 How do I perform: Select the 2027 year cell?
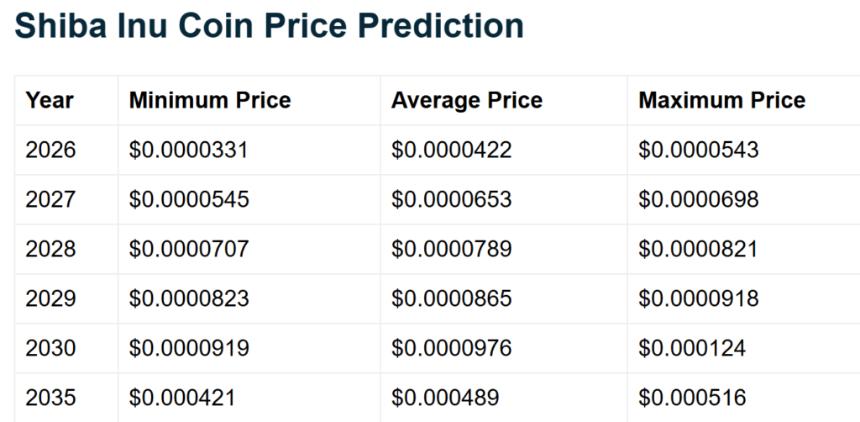pyautogui.click(x=50, y=200)
